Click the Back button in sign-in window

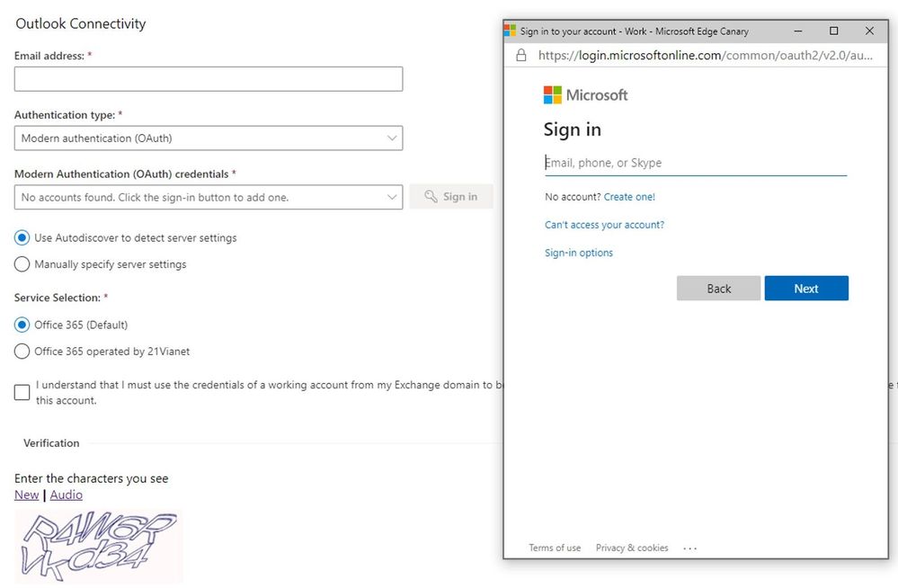click(x=719, y=289)
